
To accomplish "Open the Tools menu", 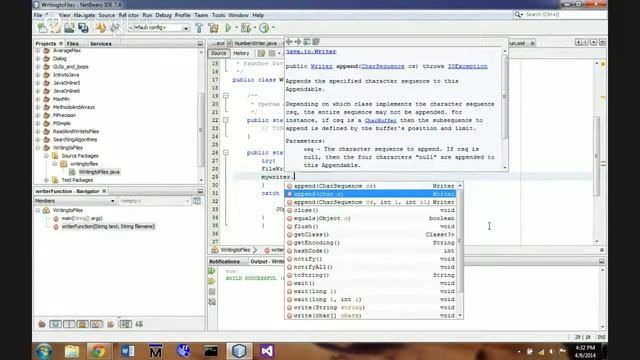I will click(x=218, y=15).
